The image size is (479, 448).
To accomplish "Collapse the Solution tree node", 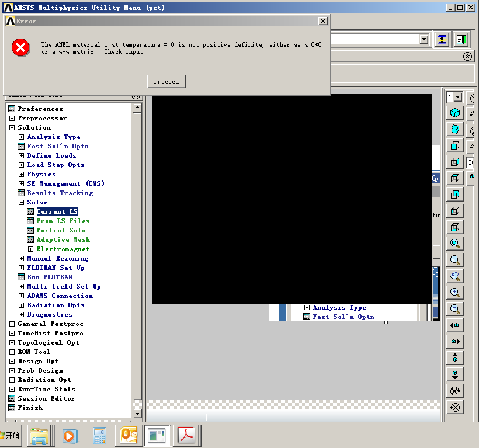I will [x=12, y=128].
